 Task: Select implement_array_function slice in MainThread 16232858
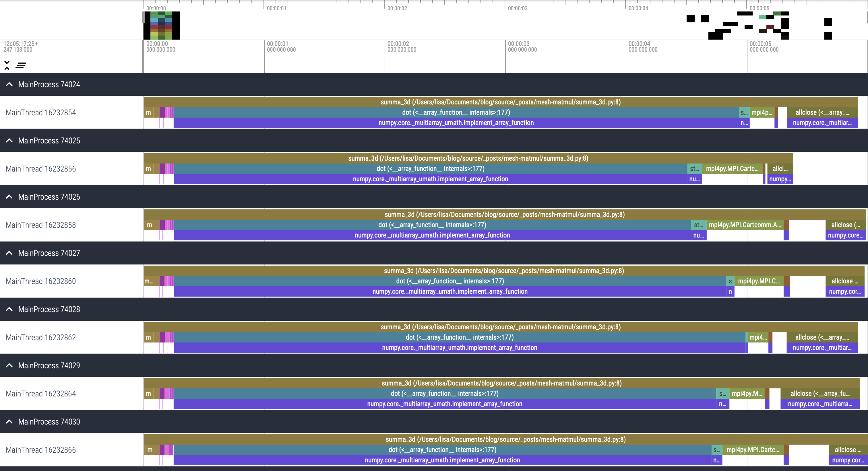coord(432,235)
